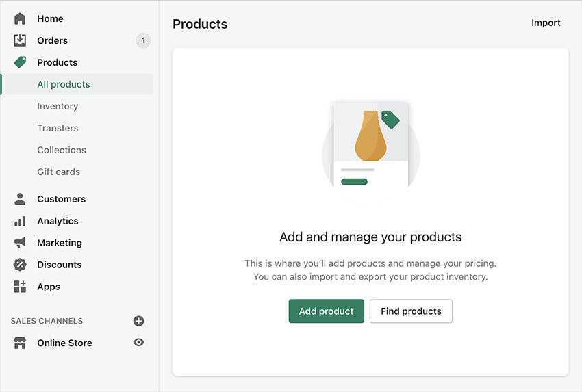Click the Home house icon
582x392 pixels.
(x=20, y=18)
